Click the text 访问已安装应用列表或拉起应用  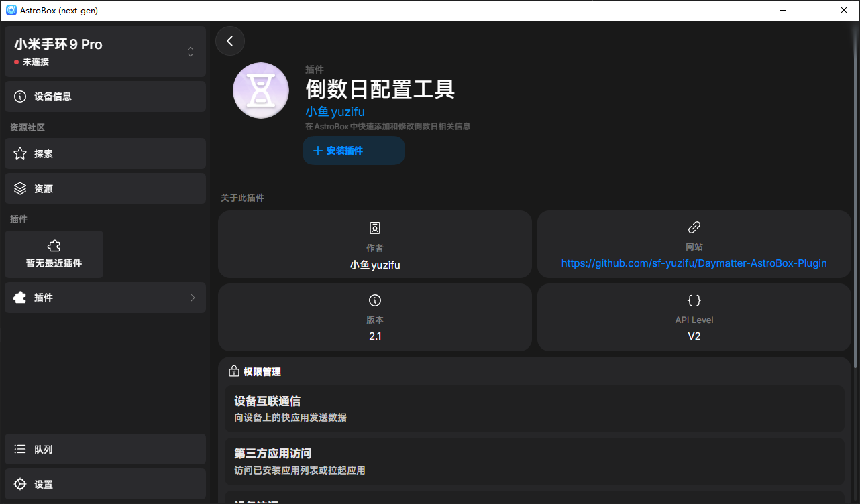pos(300,470)
